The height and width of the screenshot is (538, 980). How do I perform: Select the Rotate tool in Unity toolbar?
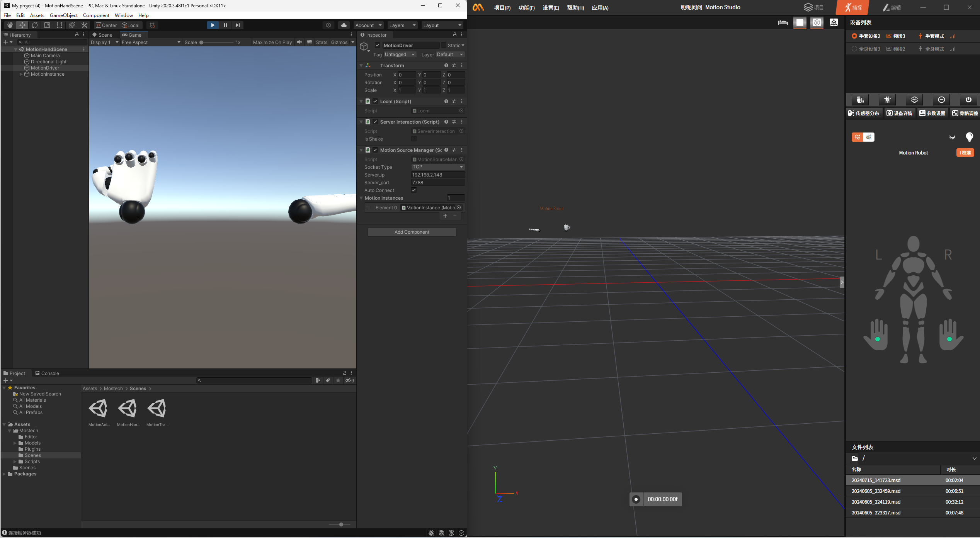[35, 25]
